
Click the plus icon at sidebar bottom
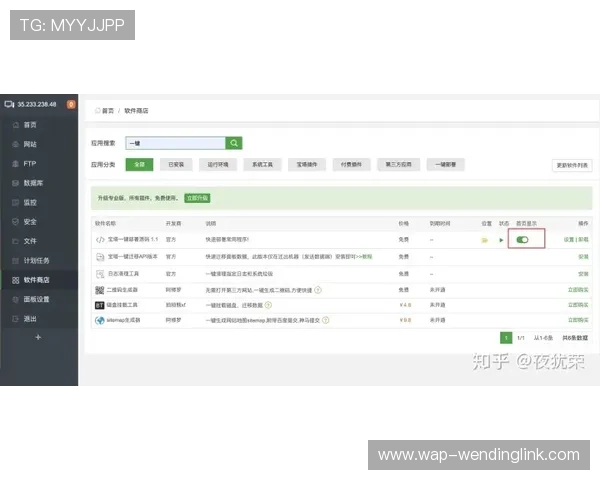(x=38, y=337)
